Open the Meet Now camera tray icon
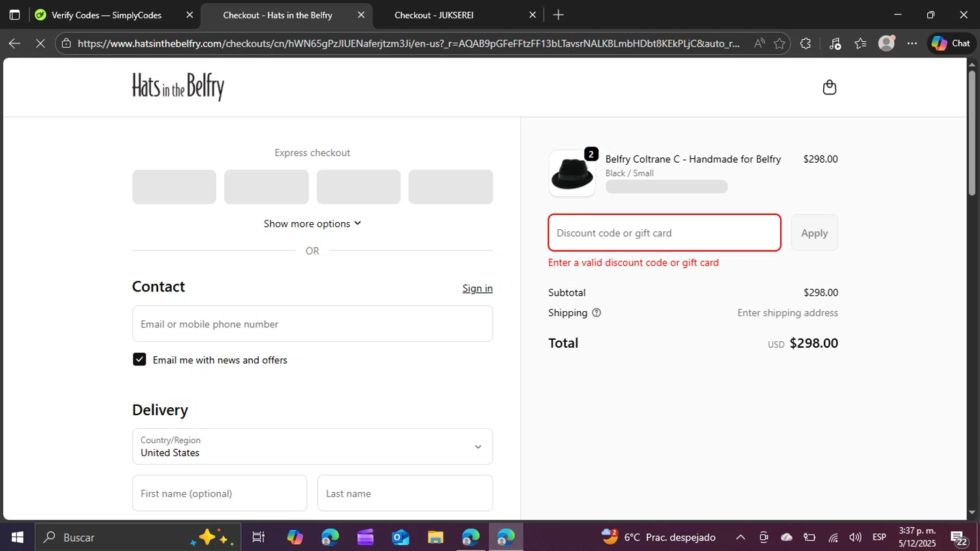This screenshot has width=980, height=551. tap(764, 537)
